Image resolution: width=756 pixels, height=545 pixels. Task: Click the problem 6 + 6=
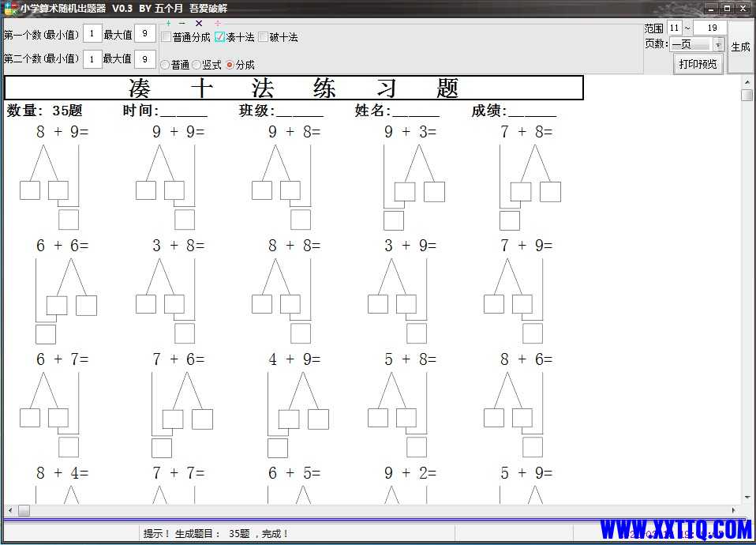point(62,246)
